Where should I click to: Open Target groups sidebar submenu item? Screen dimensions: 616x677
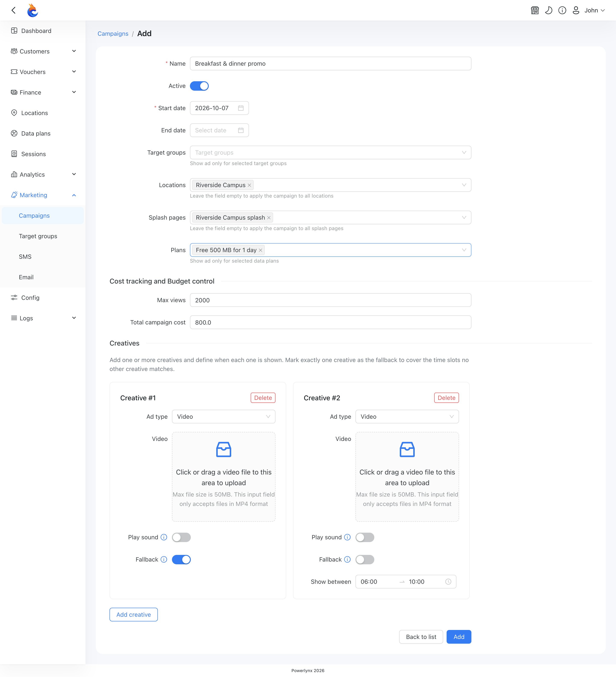[x=43, y=236]
